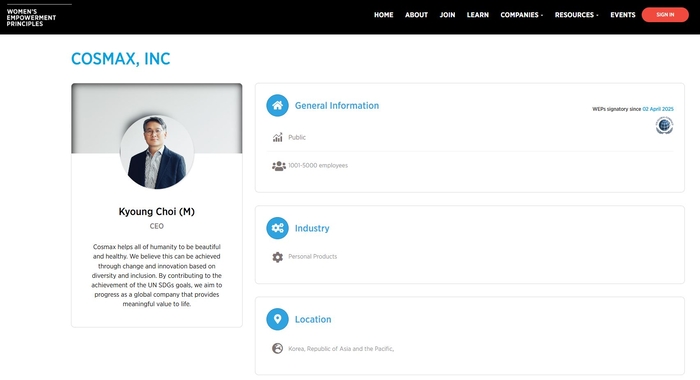700x380 pixels.
Task: Click the 02 April 2025 date link
Action: pyautogui.click(x=658, y=109)
